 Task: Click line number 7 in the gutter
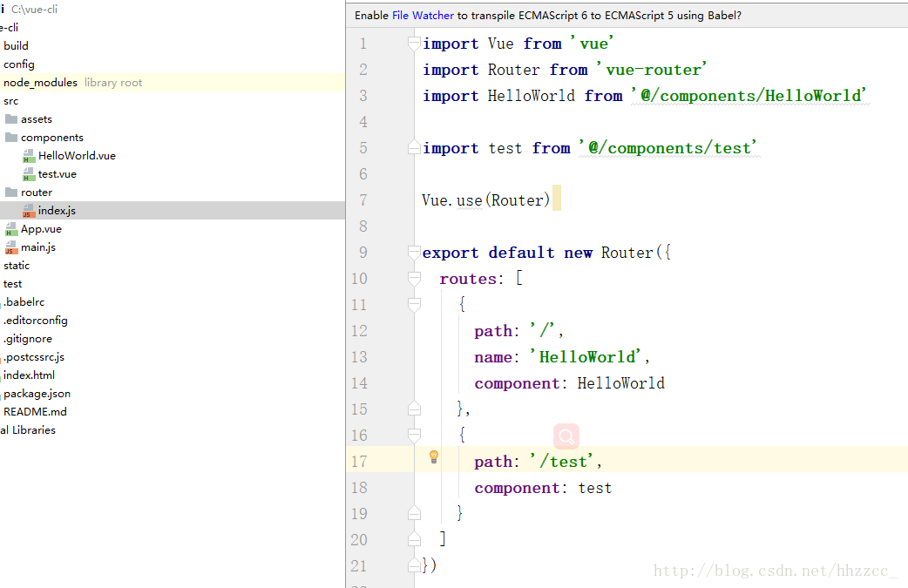363,200
